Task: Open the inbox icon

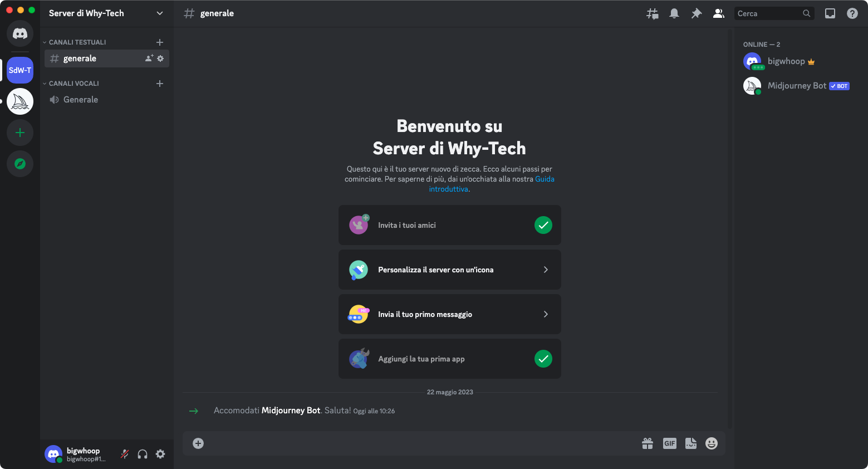Action: [x=830, y=13]
